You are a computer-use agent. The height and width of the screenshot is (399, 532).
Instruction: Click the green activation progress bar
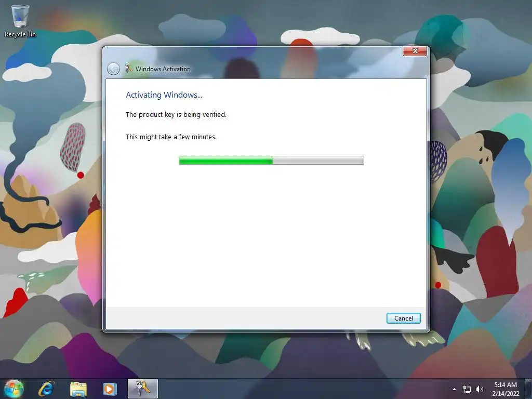click(x=271, y=160)
